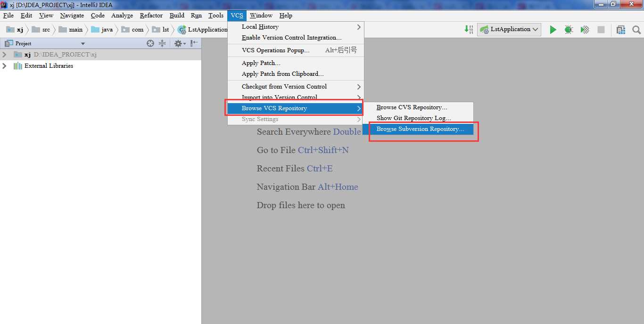Image resolution: width=644 pixels, height=324 pixels.
Task: Click the Scroll from Source target icon
Action: tap(150, 43)
